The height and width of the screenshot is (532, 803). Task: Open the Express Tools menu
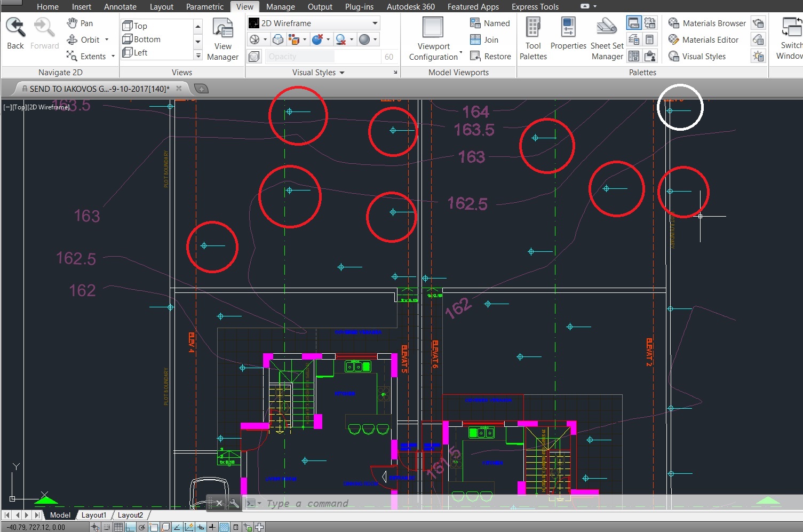click(x=534, y=6)
